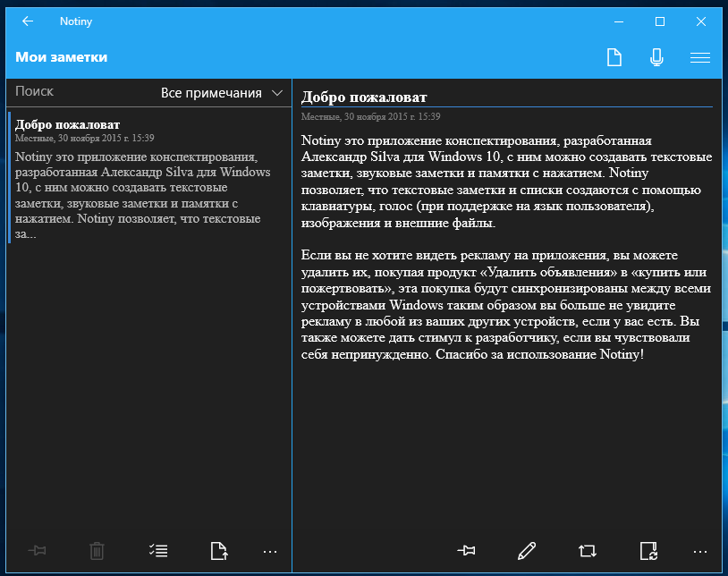Sync the open note

[648, 551]
